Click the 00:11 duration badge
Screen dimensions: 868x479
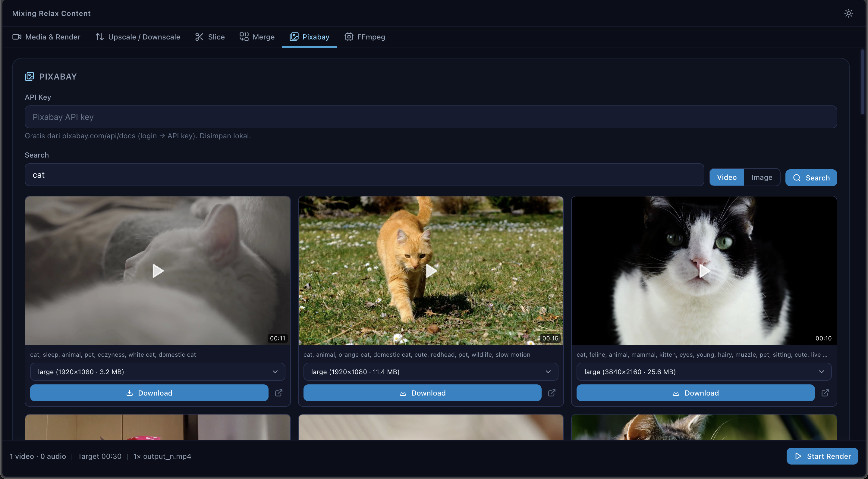[278, 338]
